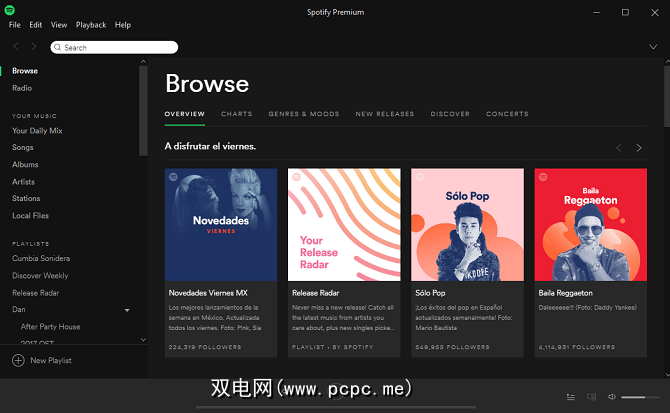The width and height of the screenshot is (670, 413).
Task: Select Browse in the sidebar
Action: point(25,71)
